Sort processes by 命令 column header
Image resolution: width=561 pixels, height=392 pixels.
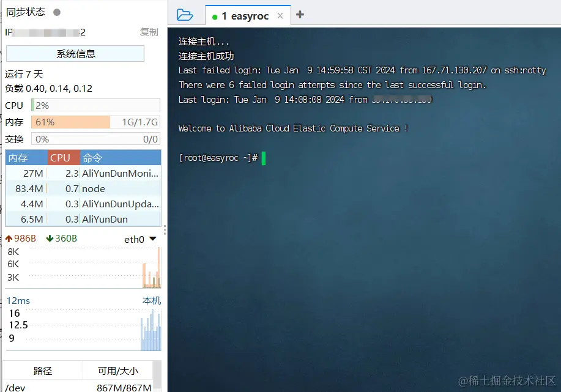[121, 158]
